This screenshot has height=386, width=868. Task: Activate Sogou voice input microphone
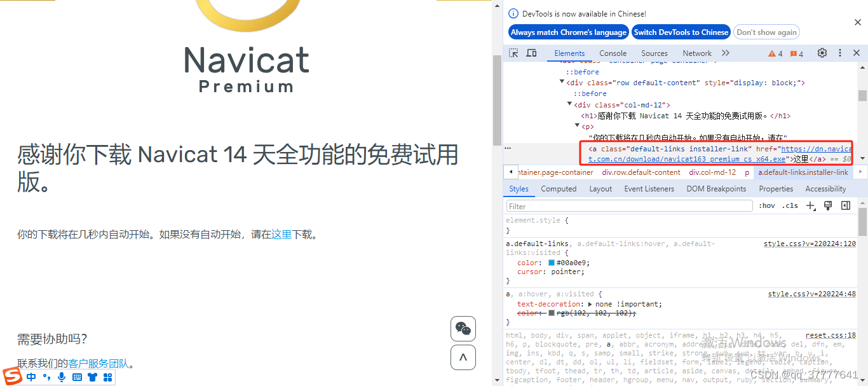click(x=61, y=376)
